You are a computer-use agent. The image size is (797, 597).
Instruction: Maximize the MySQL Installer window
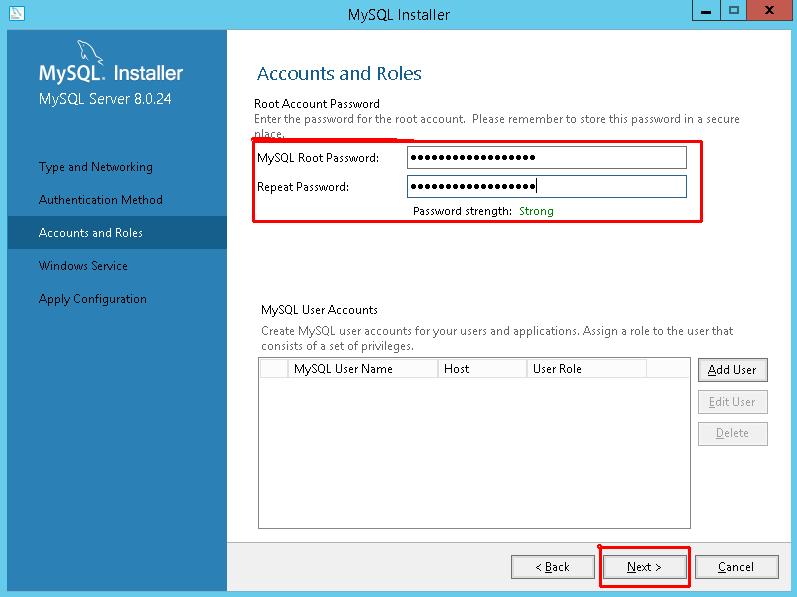(x=733, y=11)
